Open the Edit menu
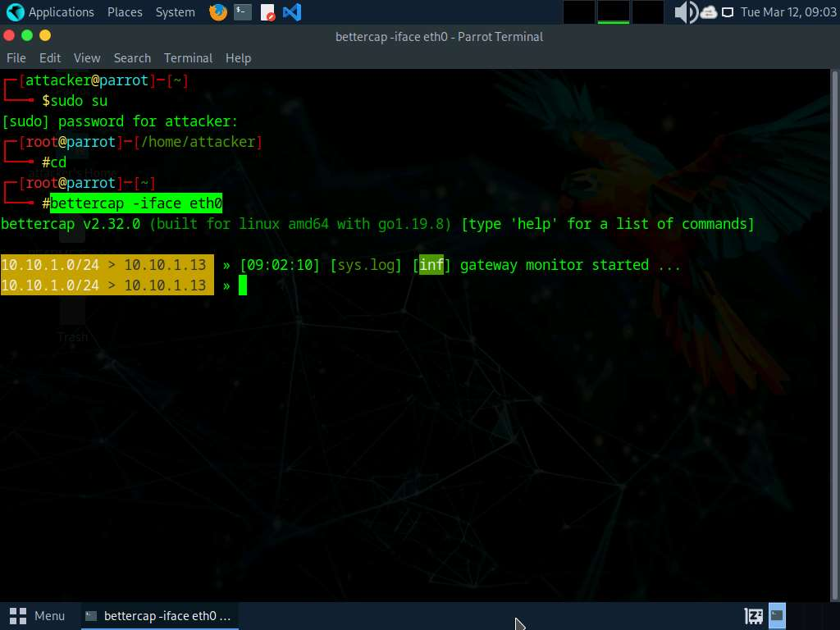 pyautogui.click(x=50, y=58)
